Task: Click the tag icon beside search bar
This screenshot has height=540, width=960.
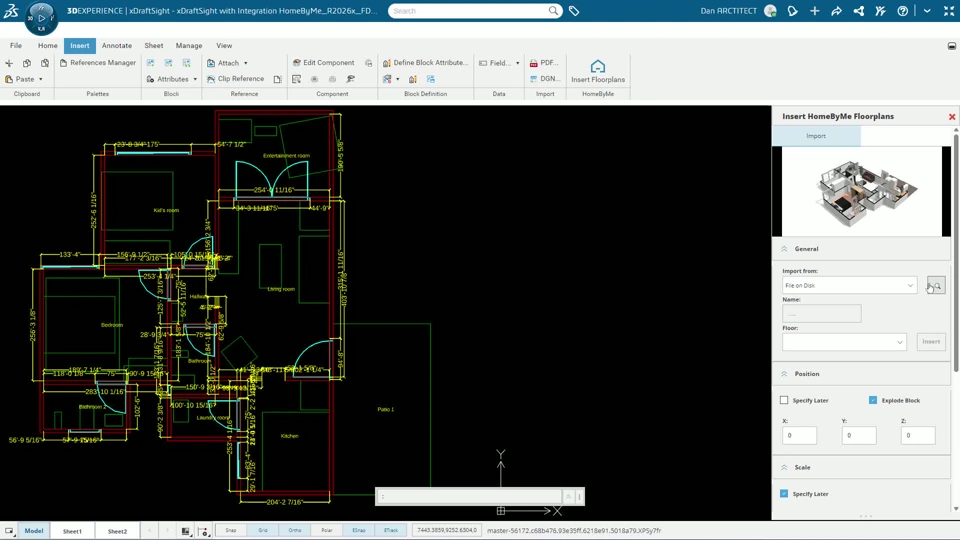Action: (574, 11)
